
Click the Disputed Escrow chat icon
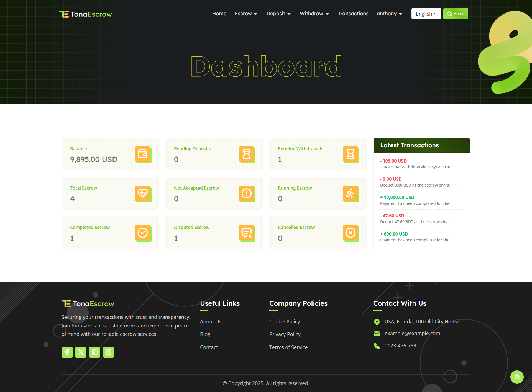[247, 233]
